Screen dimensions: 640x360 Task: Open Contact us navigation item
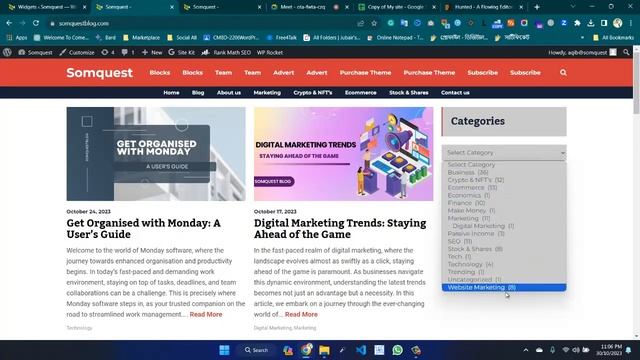[x=455, y=93]
